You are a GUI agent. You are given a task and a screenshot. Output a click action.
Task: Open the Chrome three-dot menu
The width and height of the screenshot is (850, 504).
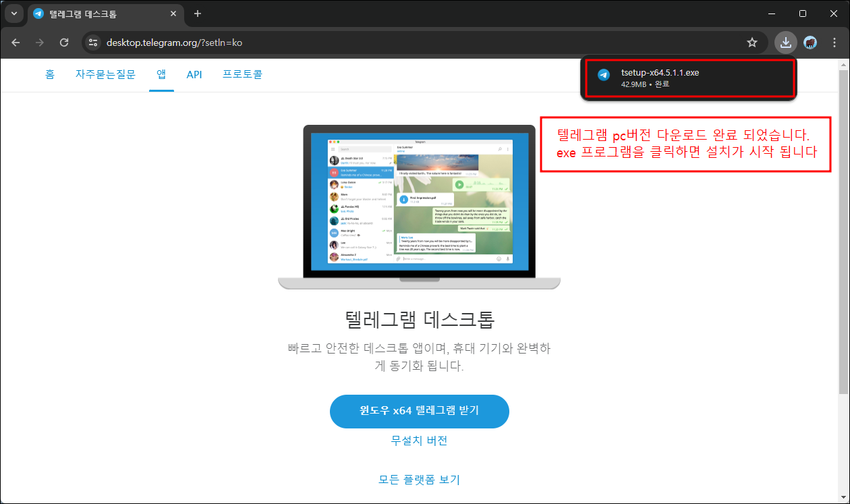point(834,43)
